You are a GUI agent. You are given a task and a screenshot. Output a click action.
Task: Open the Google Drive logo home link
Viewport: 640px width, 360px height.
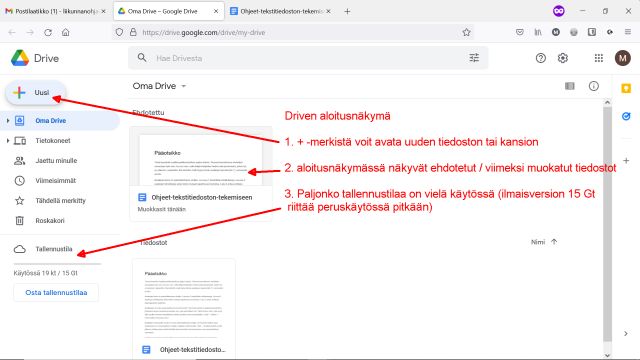(35, 58)
